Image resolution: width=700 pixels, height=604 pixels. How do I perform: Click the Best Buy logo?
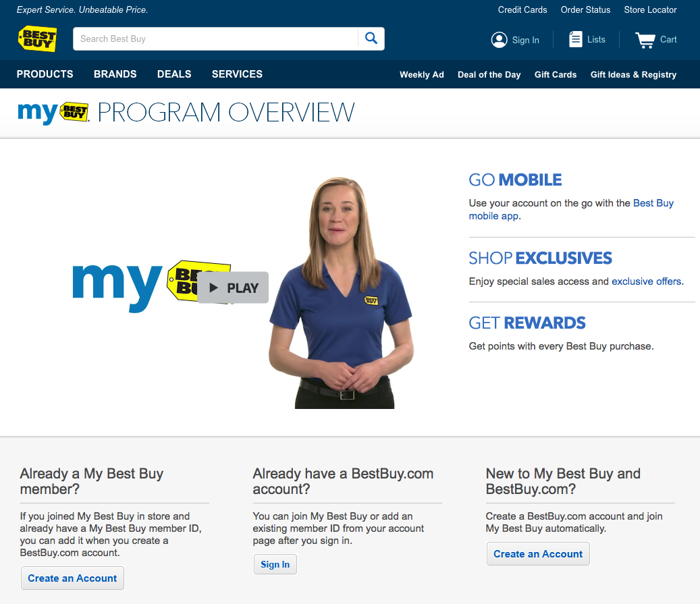[x=37, y=39]
